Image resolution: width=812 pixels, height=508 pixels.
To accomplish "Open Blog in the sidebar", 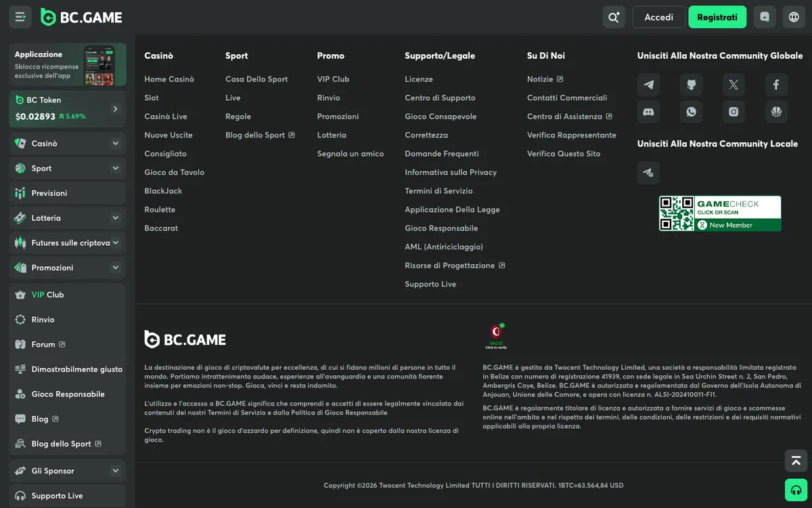I will pos(68,419).
